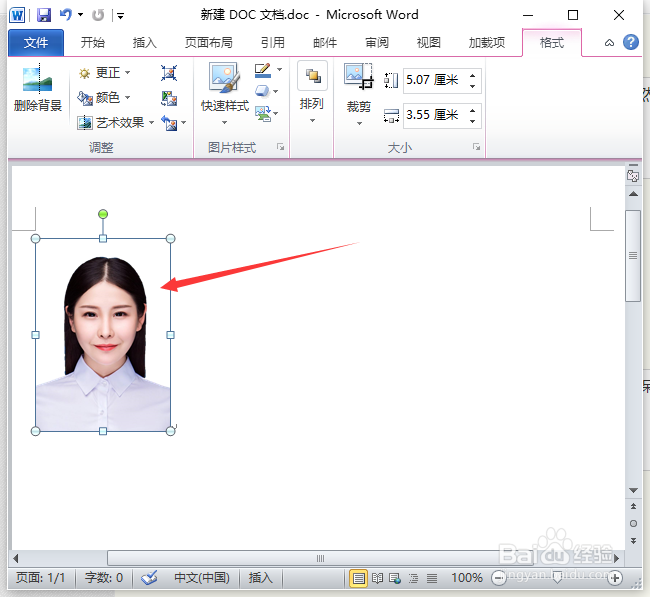Open the Corrections (更正) menu
The height and width of the screenshot is (597, 650).
click(105, 73)
